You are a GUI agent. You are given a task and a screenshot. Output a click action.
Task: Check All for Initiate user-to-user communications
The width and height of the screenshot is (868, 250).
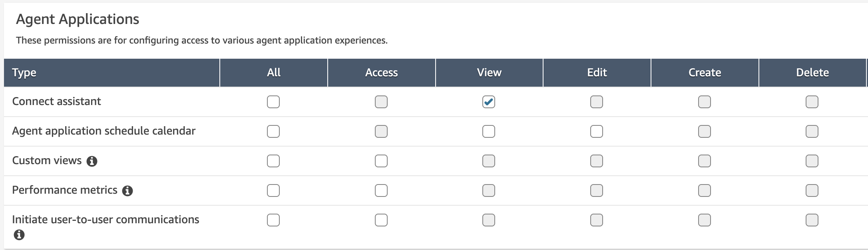[x=273, y=220]
